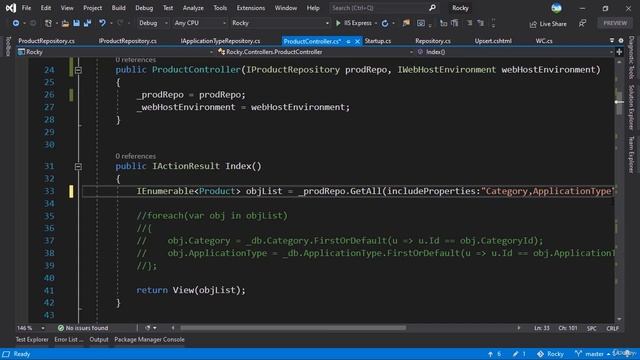
Task: Toggle the pin on ProductController.cs tab
Action: [x=348, y=41]
